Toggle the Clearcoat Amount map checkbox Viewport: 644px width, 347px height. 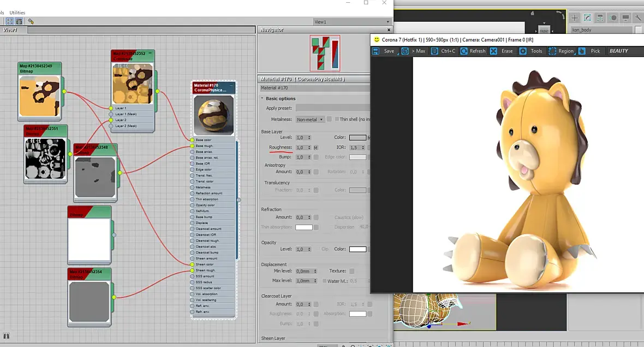[x=316, y=304]
